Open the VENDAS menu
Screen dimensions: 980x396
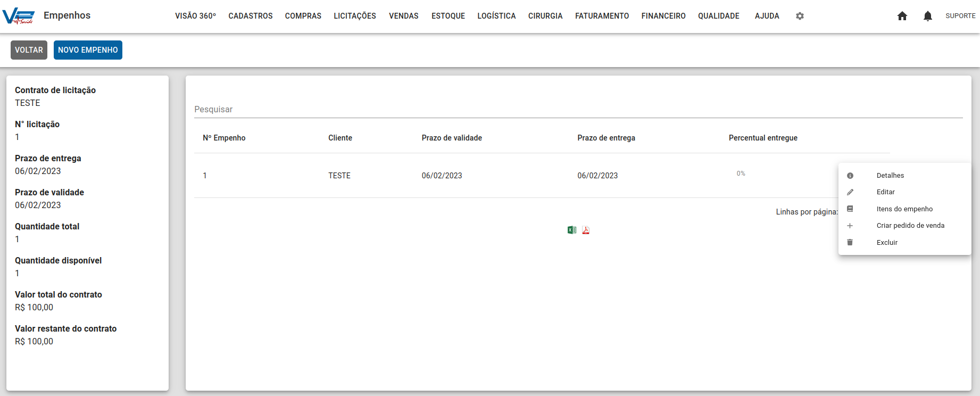(x=404, y=16)
